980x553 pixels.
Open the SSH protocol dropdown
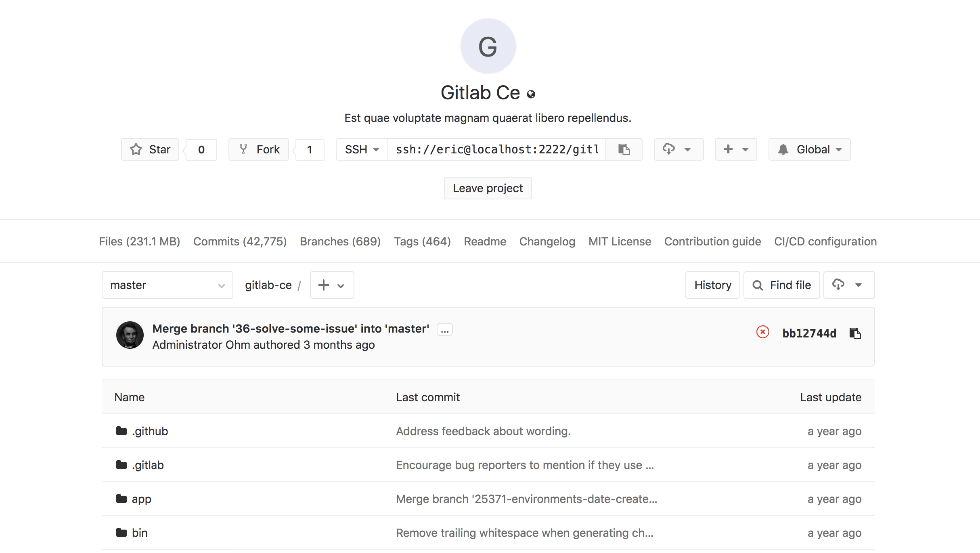(362, 149)
